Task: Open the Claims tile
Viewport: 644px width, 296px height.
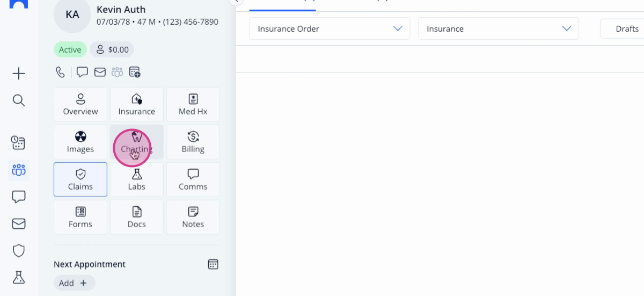Action: tap(80, 180)
